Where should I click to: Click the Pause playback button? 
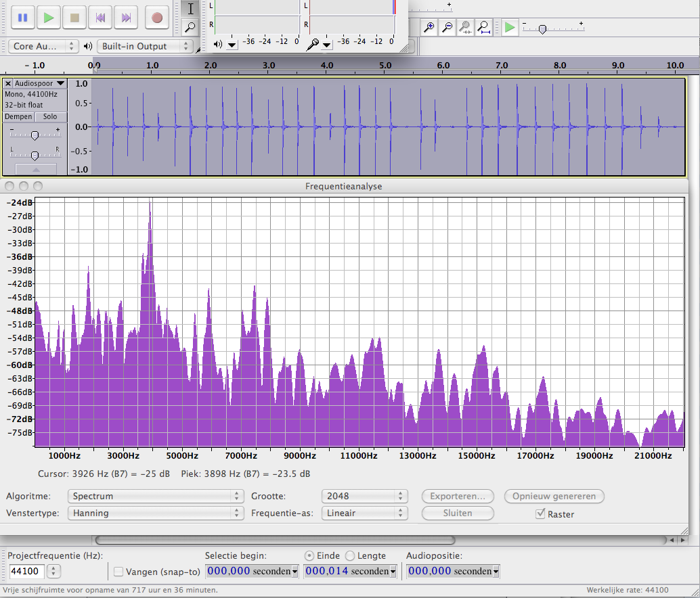(23, 18)
